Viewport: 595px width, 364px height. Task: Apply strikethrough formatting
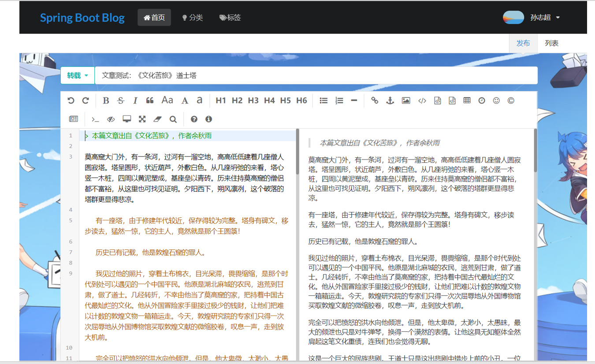[121, 100]
